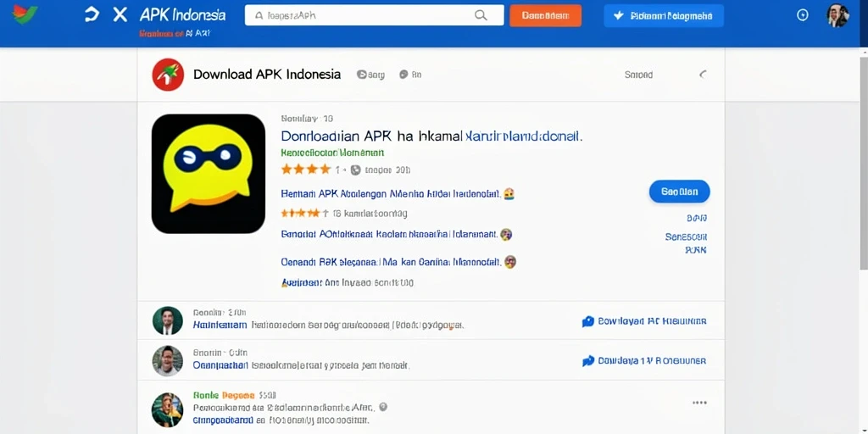Click the "PUKN" link in the right column

(696, 250)
